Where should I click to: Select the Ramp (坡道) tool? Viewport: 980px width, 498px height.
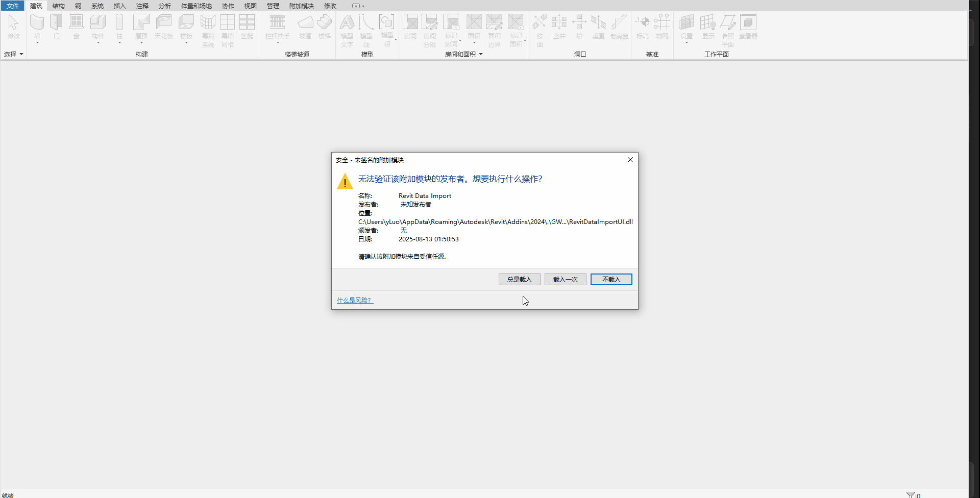click(x=305, y=23)
